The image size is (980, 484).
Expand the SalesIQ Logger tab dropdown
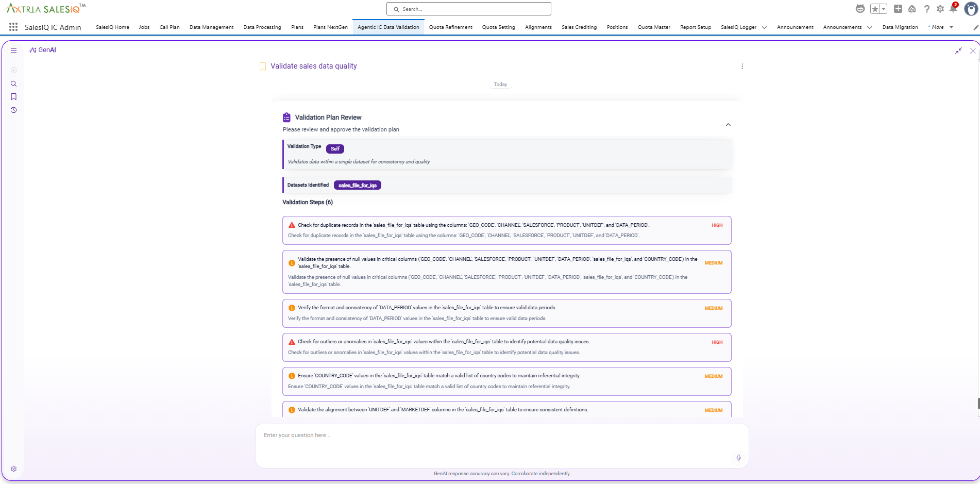click(x=764, y=27)
